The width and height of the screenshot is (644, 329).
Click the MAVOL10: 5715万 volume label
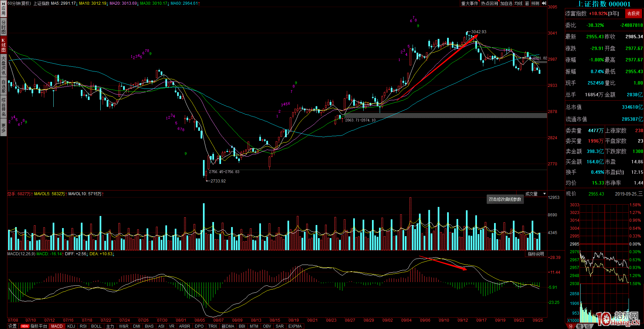(86, 194)
